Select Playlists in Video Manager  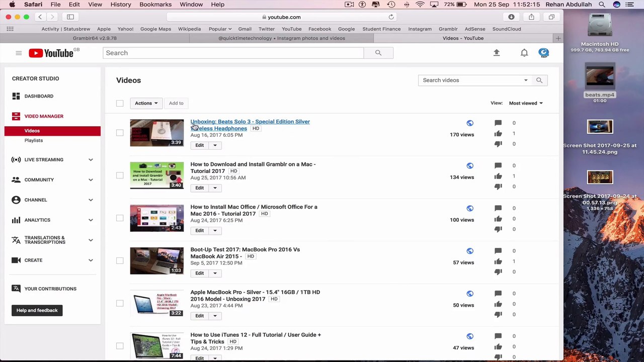pos(34,141)
